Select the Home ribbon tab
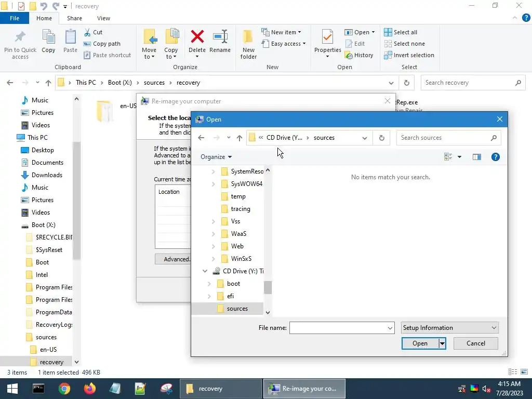Image resolution: width=532 pixels, height=399 pixels. 44,18
